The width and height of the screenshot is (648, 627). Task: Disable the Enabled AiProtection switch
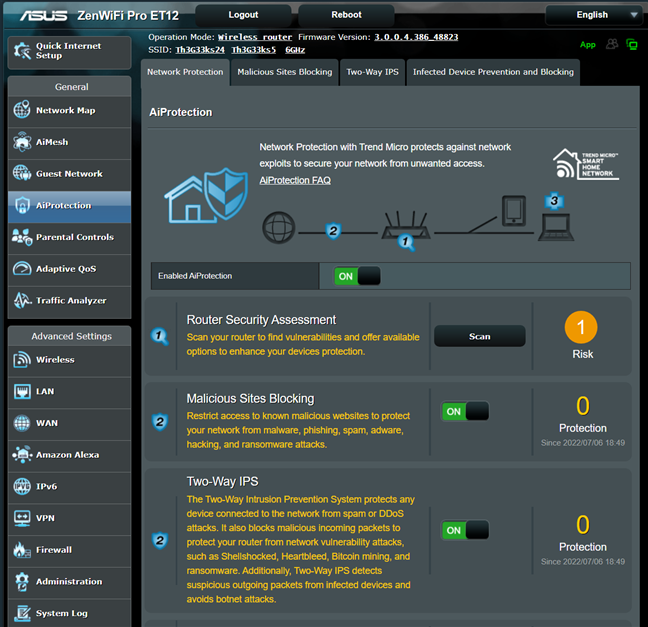tap(357, 276)
